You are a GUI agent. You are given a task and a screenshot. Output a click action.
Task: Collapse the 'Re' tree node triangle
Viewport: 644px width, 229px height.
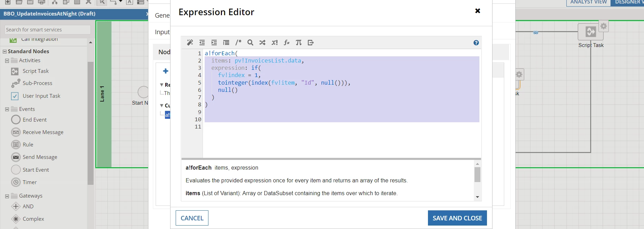162,85
